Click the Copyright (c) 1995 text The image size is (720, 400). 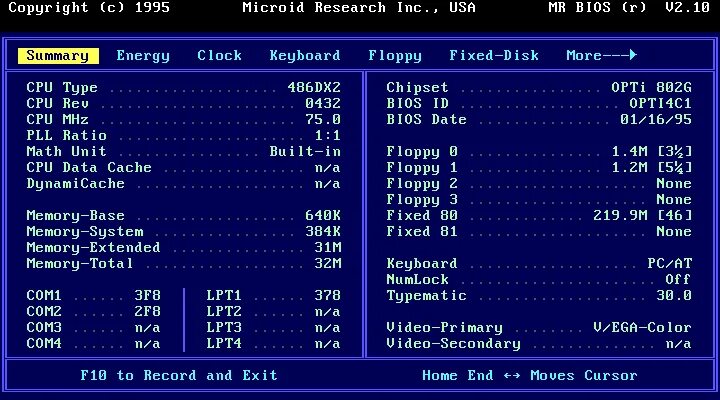89,7
